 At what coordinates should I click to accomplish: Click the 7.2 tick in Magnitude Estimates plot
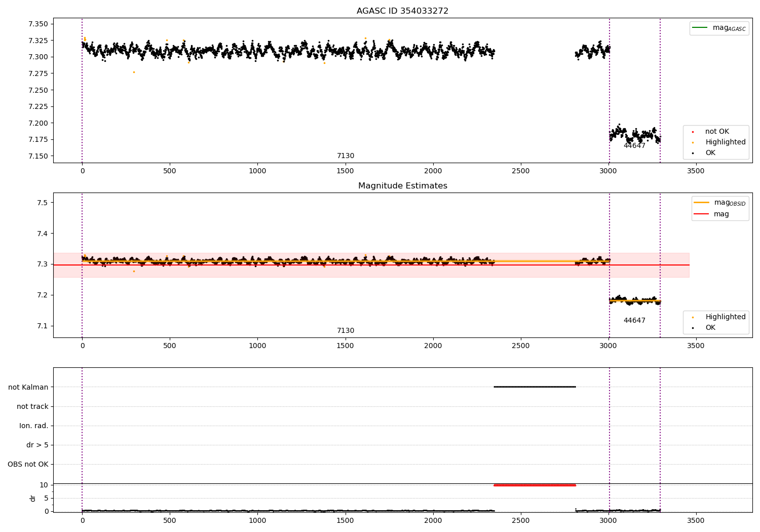43,295
